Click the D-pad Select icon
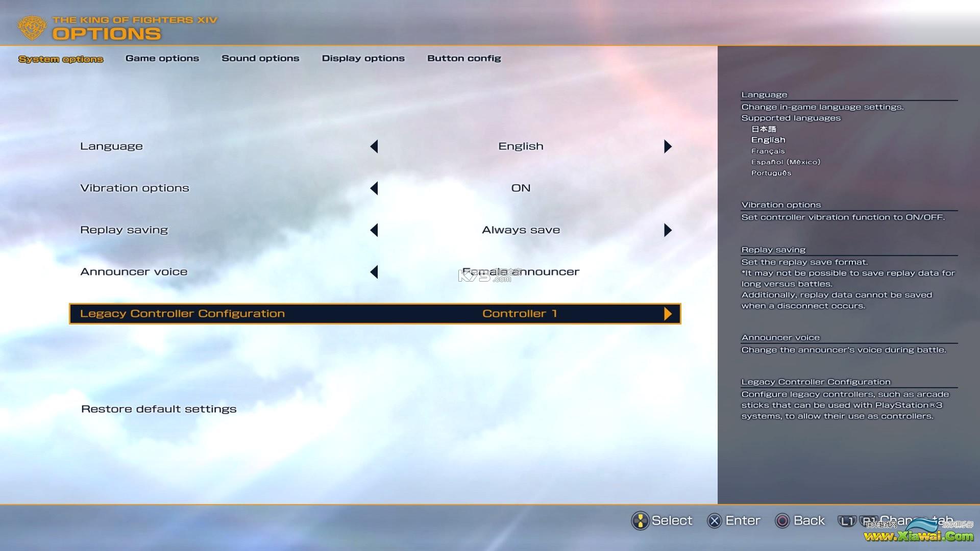Screen dimensions: 980x551 [640, 521]
